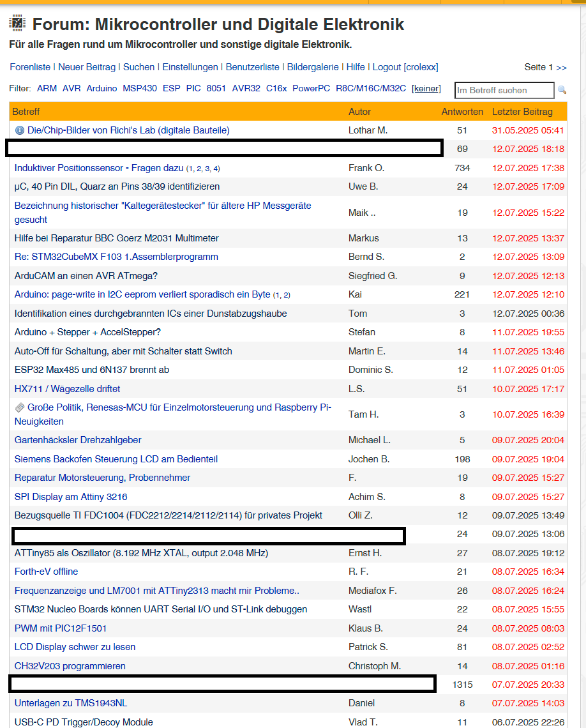Click last post date 31.05.2025 05:41

528,130
